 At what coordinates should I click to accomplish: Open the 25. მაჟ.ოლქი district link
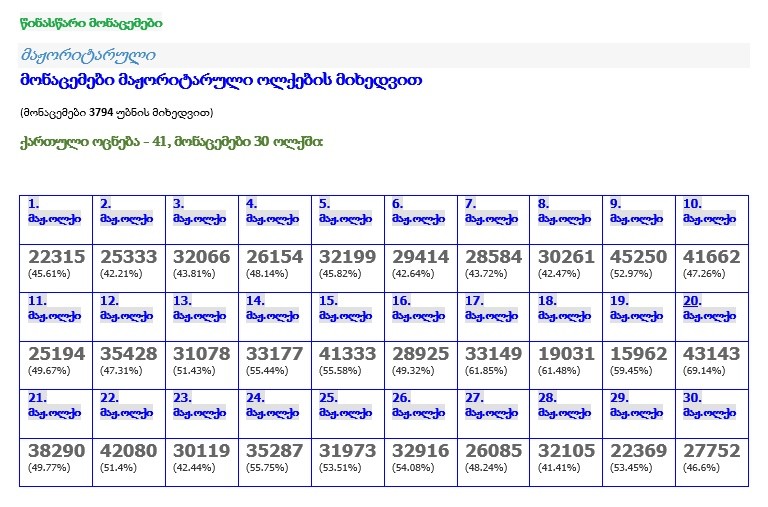click(x=345, y=405)
